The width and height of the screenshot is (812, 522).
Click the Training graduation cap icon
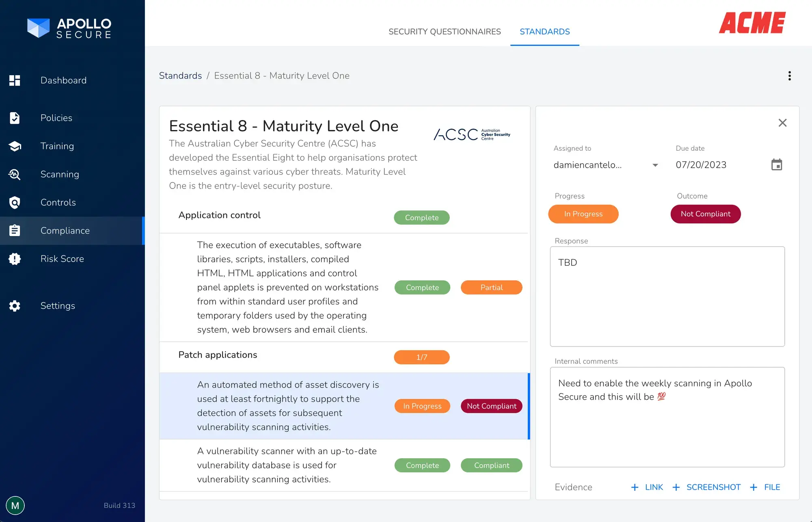tap(15, 146)
